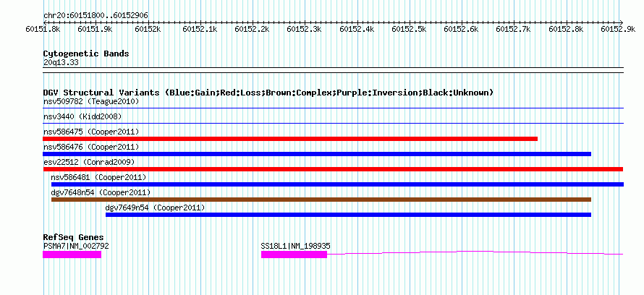Click the 60152.5k ruler tick label

[409, 29]
